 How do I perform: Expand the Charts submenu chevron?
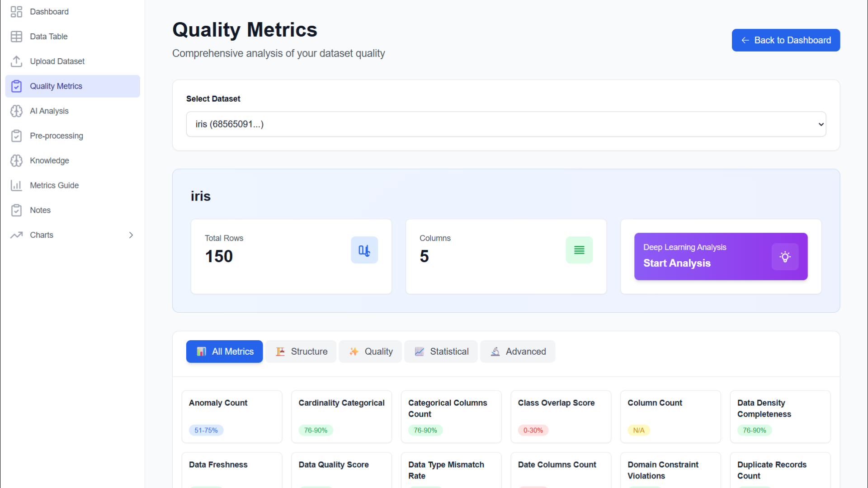click(x=131, y=235)
